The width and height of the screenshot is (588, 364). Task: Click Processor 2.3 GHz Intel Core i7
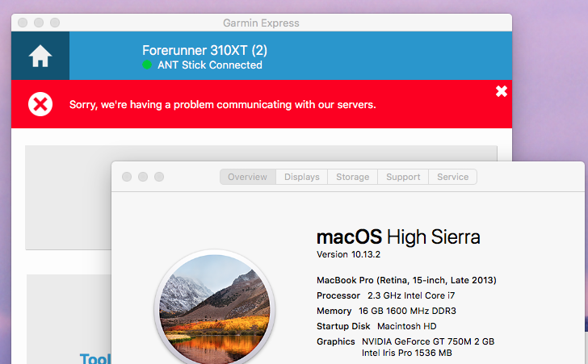(385, 295)
